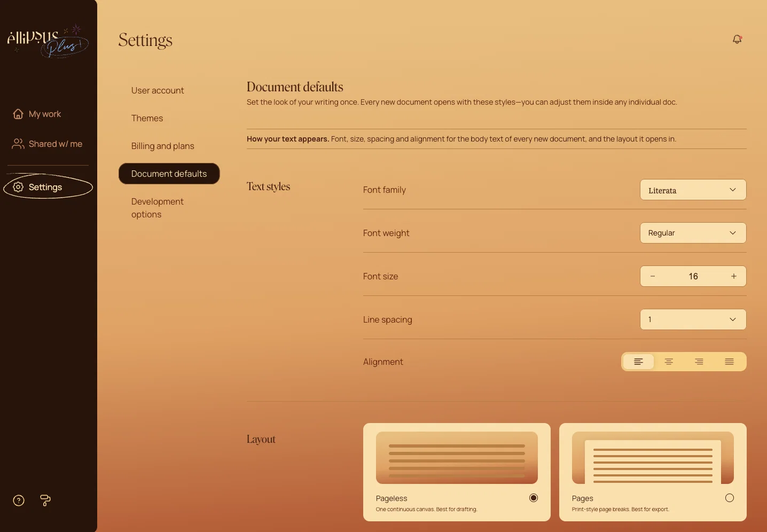Select center text alignment
Viewport: 767px width, 532px height.
click(669, 362)
